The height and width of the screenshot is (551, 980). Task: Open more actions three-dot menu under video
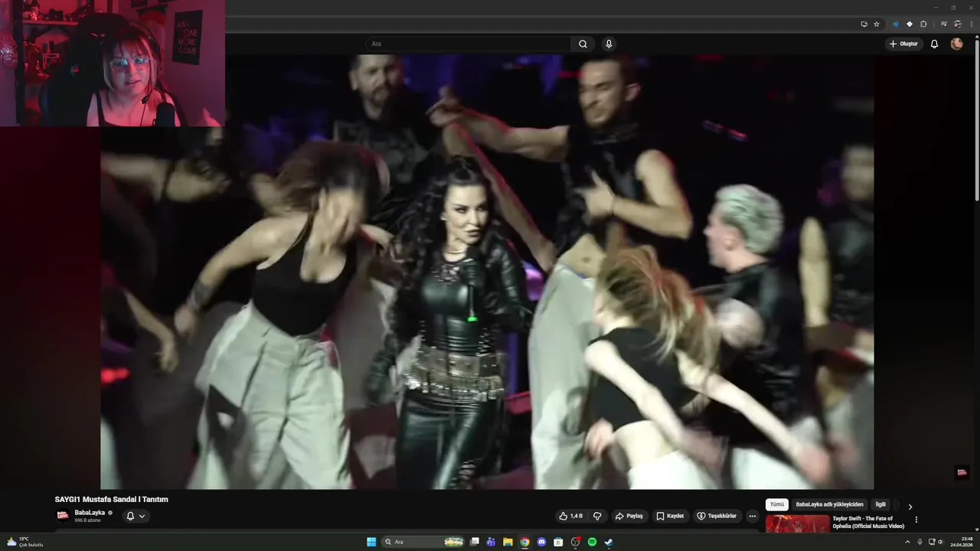pyautogui.click(x=752, y=516)
